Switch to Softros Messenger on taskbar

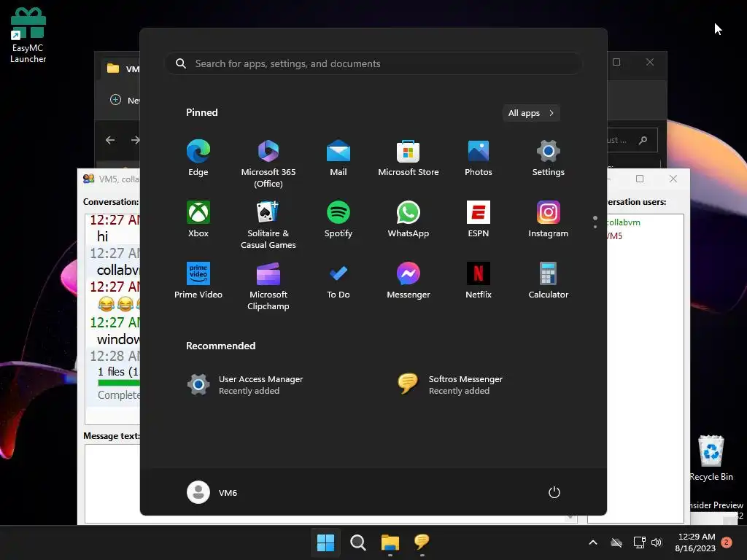(x=422, y=542)
